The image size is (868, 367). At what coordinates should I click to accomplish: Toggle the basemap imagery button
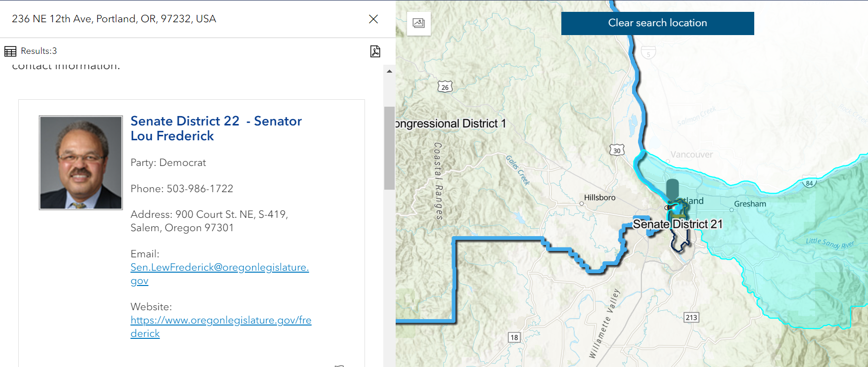pyautogui.click(x=419, y=23)
